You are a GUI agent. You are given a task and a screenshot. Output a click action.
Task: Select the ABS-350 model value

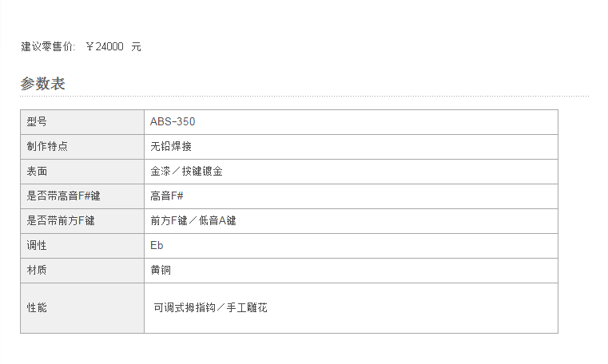(x=173, y=121)
